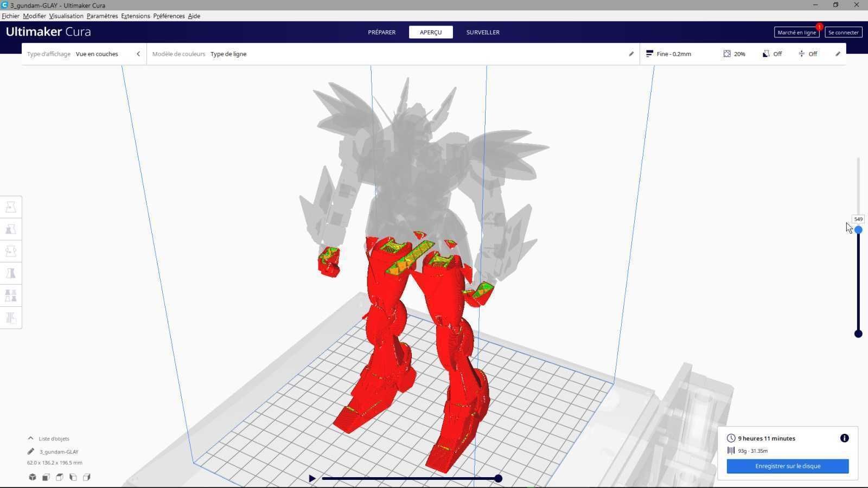The height and width of the screenshot is (488, 868).
Task: Click the upper layer slider handle
Action: coord(858,230)
